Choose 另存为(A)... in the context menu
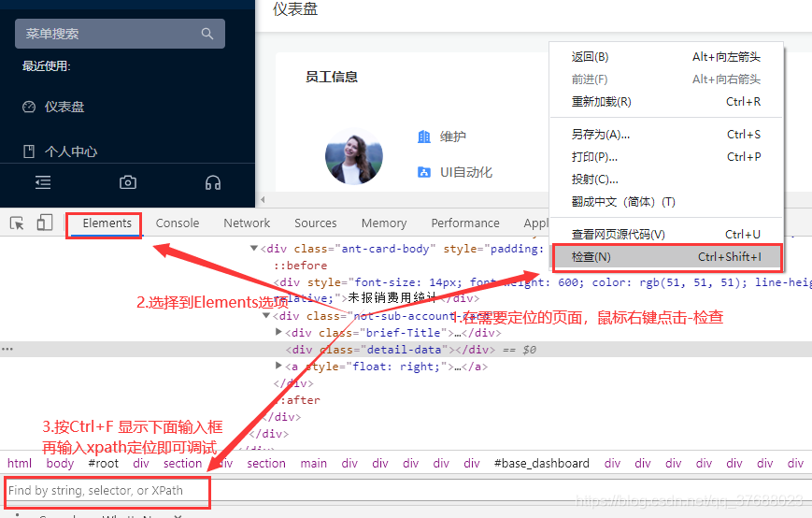 coord(666,135)
